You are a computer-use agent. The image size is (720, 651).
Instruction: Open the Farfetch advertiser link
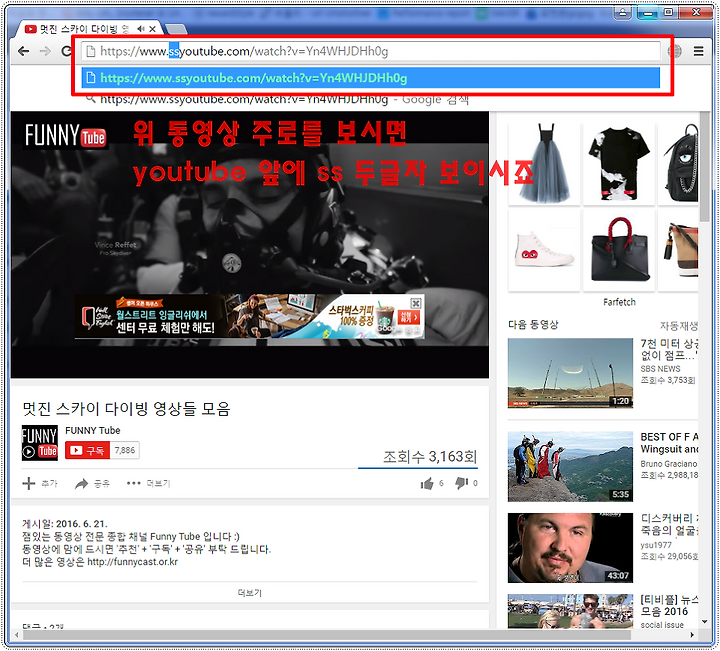coord(619,302)
